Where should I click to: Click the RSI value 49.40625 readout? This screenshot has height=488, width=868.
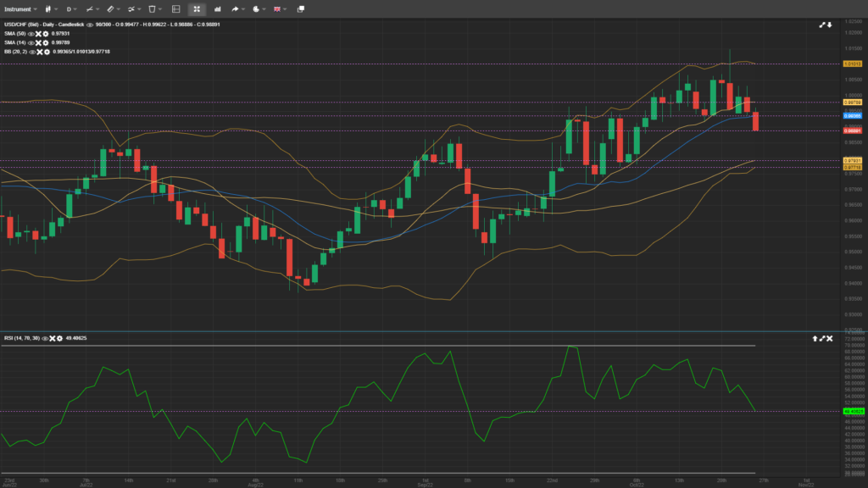[76, 339]
